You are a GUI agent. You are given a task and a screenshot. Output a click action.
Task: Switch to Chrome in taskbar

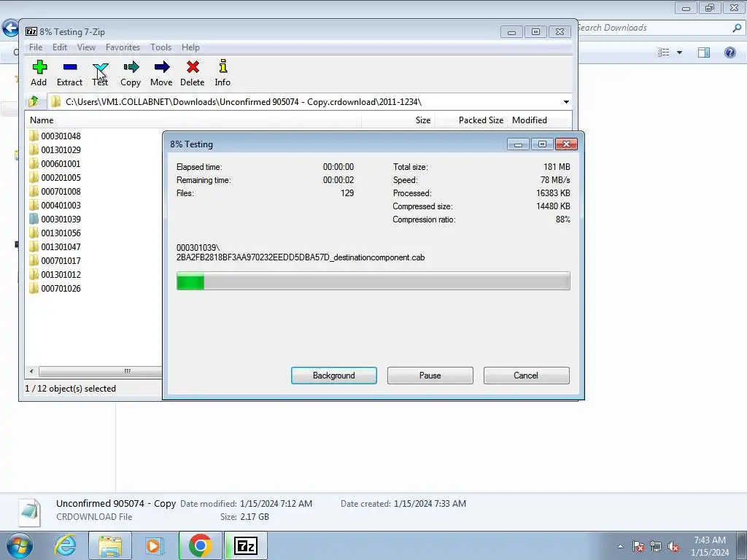(x=200, y=545)
